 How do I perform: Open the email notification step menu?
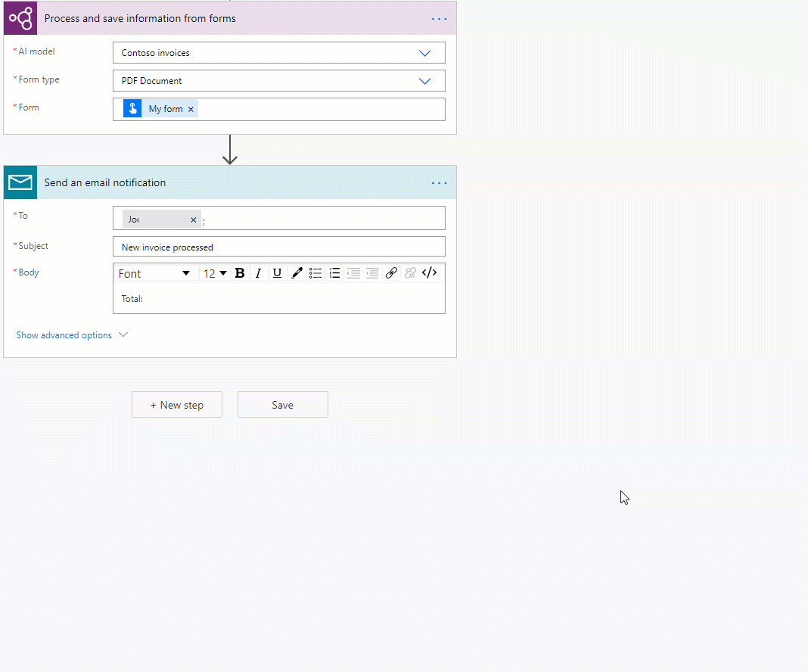point(439,182)
